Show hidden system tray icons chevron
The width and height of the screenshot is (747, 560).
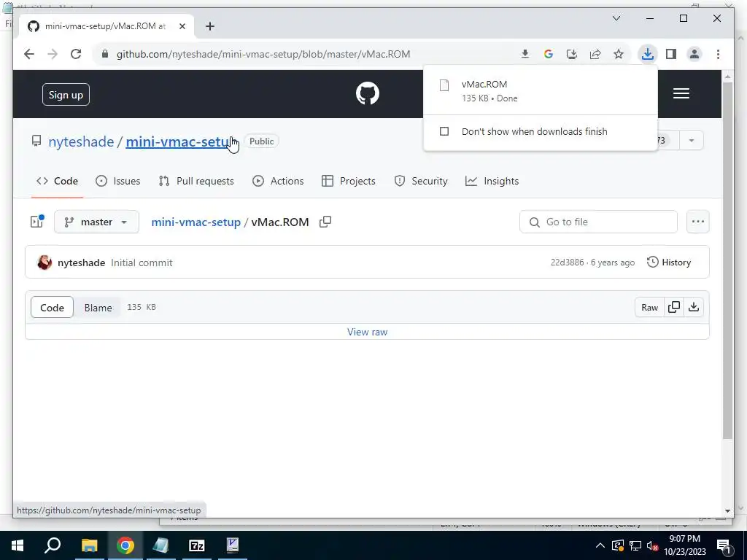tap(600, 545)
